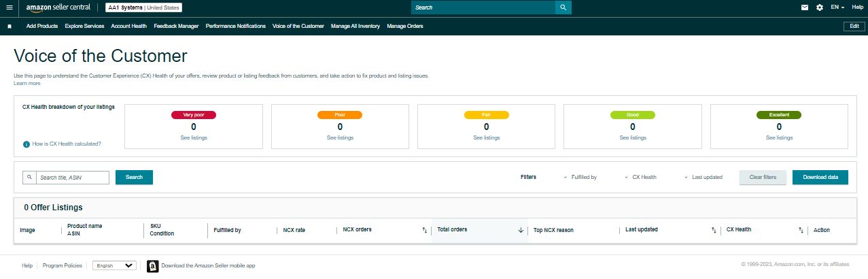Open Feedback Manager
This screenshot has height=279, width=868.
click(x=176, y=27)
